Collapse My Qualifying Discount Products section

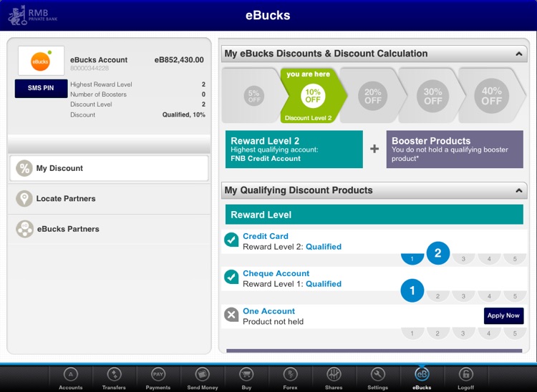click(519, 190)
